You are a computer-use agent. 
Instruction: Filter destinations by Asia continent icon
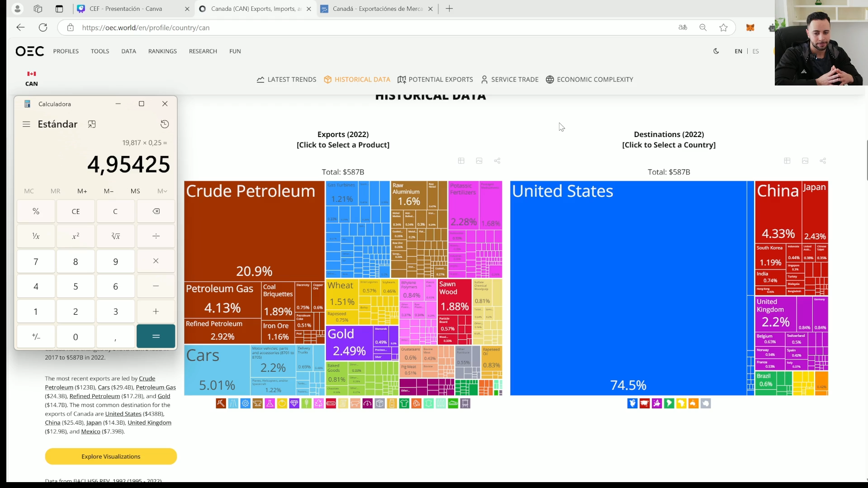(645, 403)
